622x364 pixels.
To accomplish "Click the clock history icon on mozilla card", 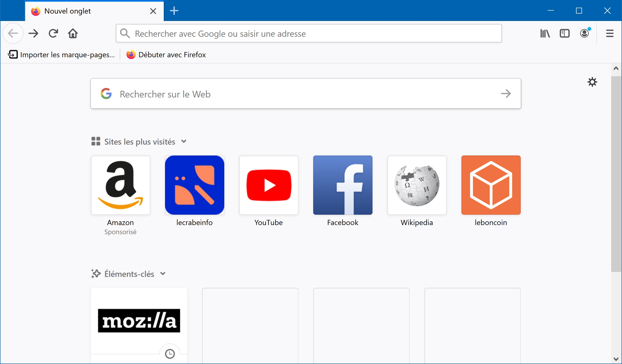I will tap(170, 354).
